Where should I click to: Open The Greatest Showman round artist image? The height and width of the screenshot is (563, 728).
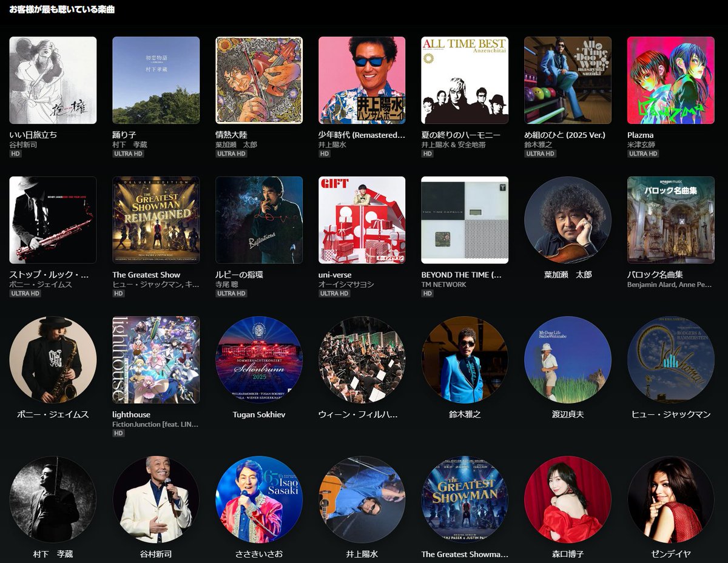(x=465, y=499)
